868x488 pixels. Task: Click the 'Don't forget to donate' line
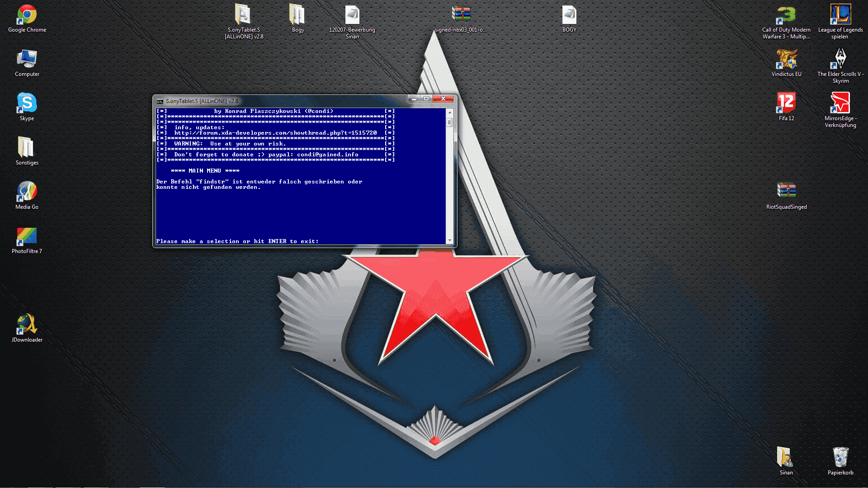point(266,155)
